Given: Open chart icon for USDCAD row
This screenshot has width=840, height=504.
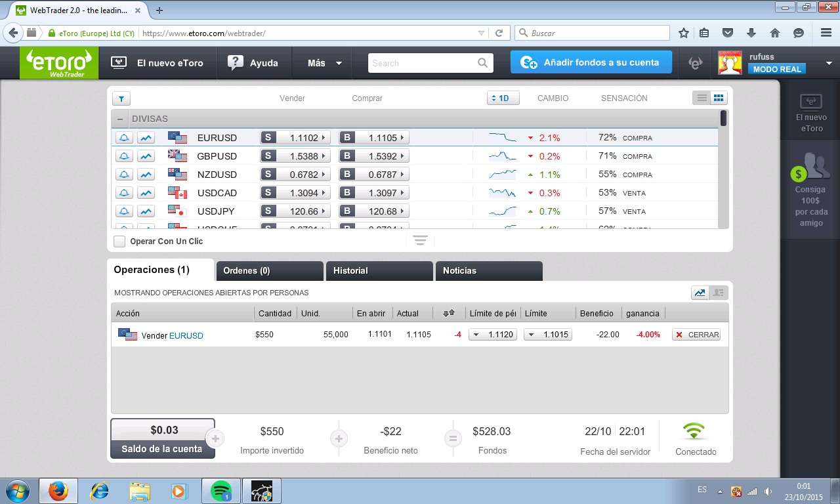Looking at the screenshot, I should pyautogui.click(x=146, y=193).
